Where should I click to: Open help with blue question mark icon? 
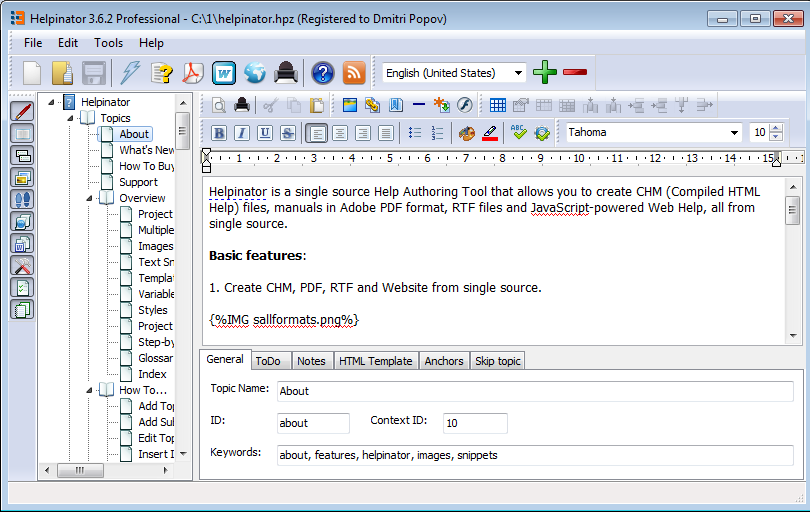click(x=323, y=73)
